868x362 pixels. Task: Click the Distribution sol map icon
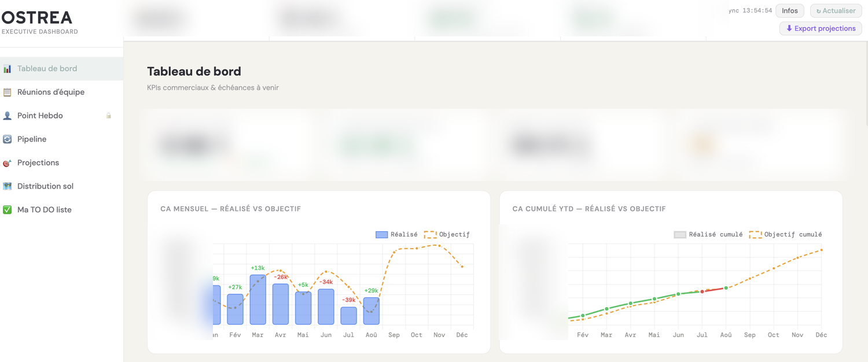click(x=7, y=186)
